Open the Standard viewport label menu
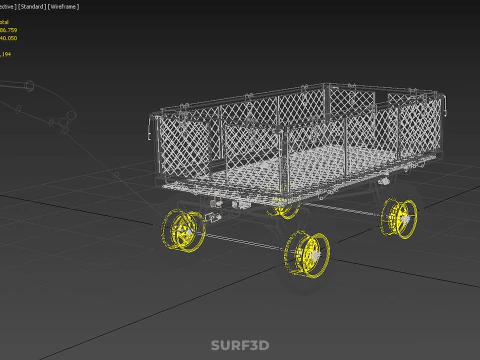480x360 pixels. tap(32, 7)
